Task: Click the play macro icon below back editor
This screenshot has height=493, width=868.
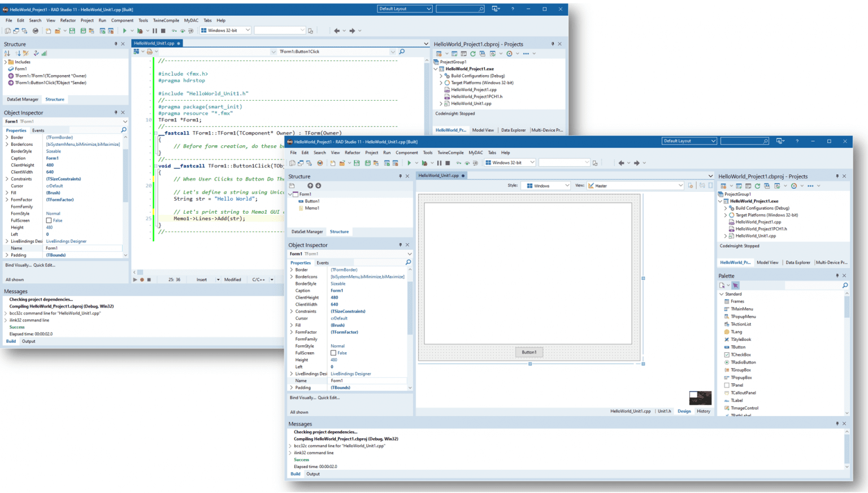Action: [x=134, y=279]
